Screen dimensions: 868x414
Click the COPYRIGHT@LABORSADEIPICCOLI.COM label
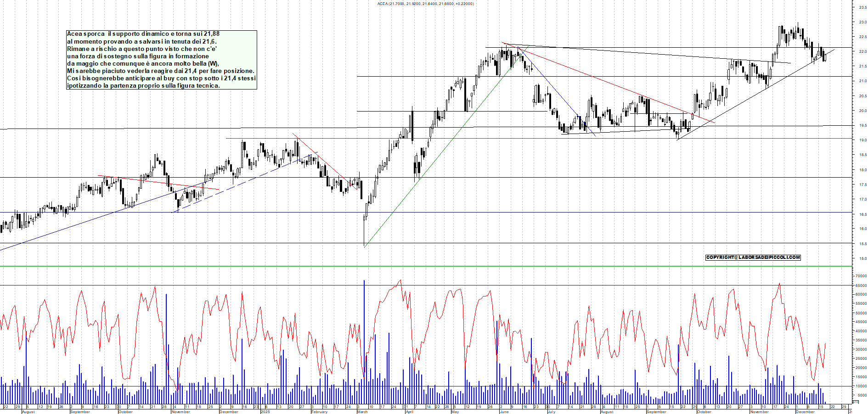(x=753, y=257)
